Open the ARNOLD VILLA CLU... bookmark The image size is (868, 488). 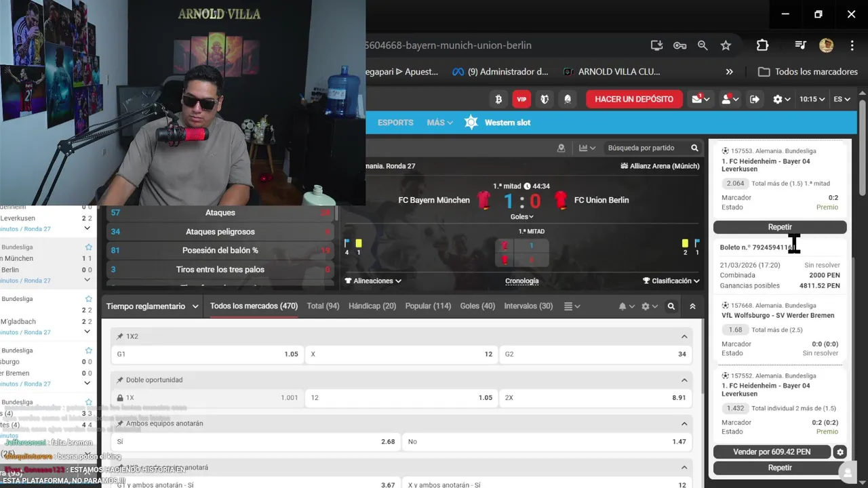611,72
